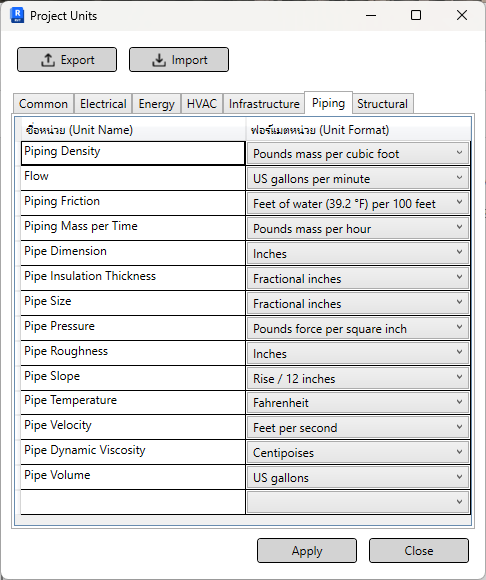Image resolution: width=486 pixels, height=580 pixels.
Task: Click the Close button at bottom
Action: click(x=419, y=550)
